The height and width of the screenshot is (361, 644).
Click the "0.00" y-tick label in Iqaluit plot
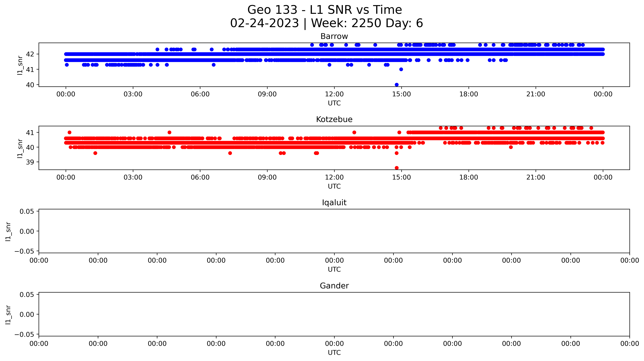[x=27, y=232]
